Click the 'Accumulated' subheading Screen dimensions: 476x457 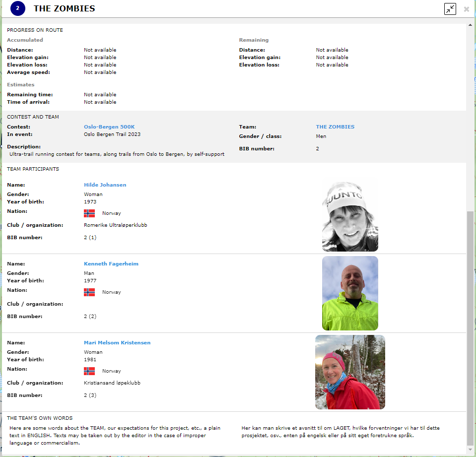tap(25, 40)
